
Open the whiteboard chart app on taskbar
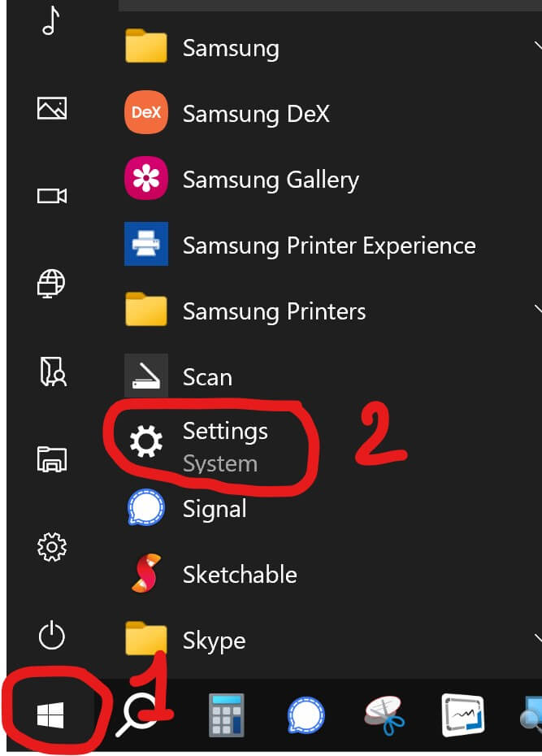click(x=462, y=715)
